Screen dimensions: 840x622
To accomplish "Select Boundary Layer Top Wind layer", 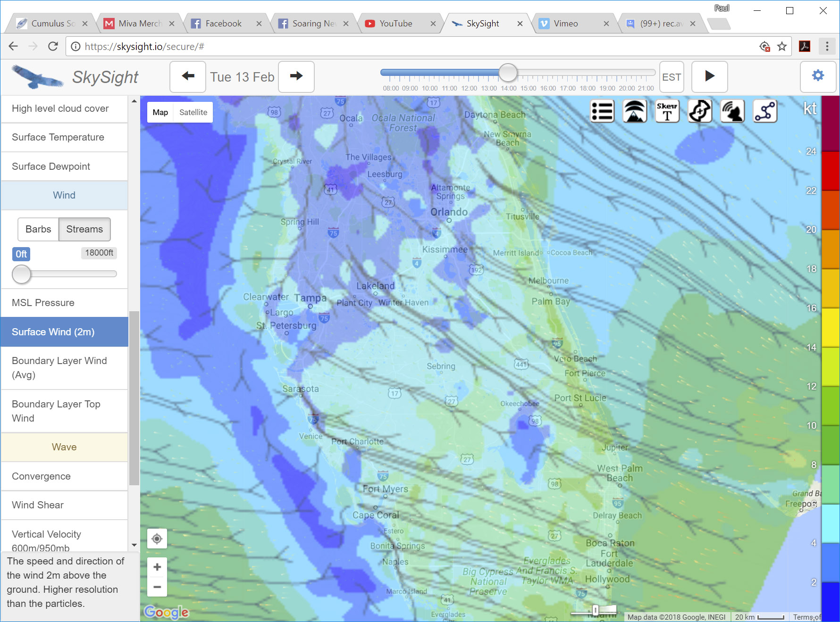I will (x=64, y=411).
